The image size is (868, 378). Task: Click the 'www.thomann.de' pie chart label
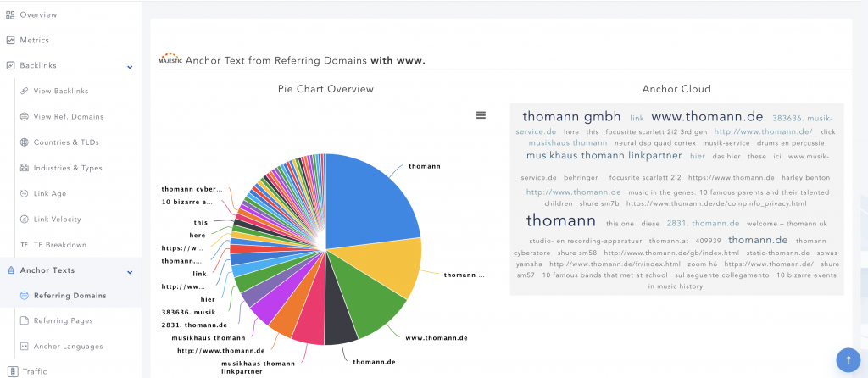click(x=437, y=337)
